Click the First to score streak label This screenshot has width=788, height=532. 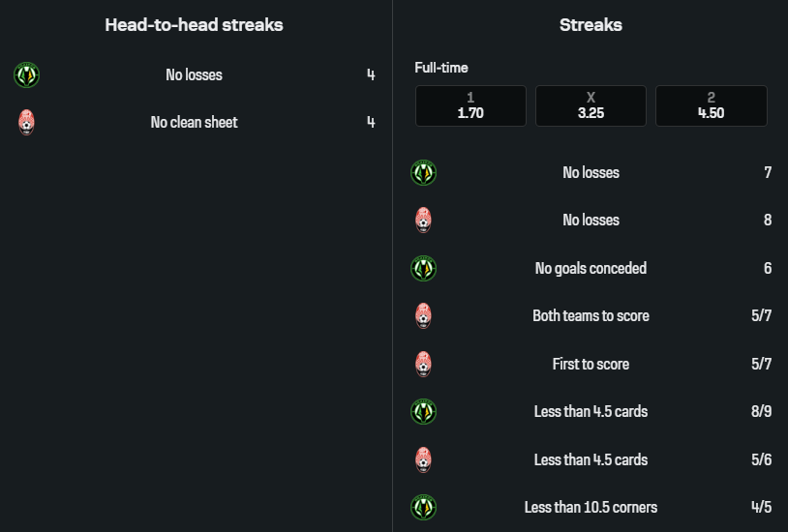[x=591, y=365]
